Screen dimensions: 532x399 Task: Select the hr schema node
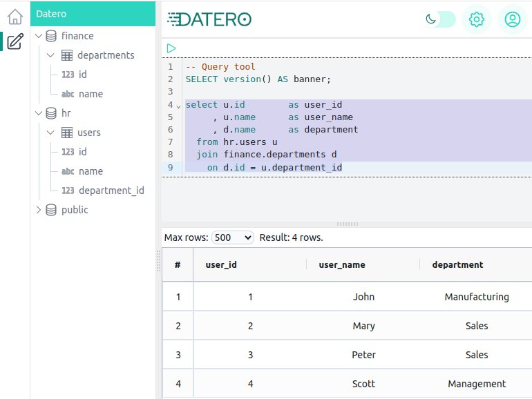click(66, 113)
